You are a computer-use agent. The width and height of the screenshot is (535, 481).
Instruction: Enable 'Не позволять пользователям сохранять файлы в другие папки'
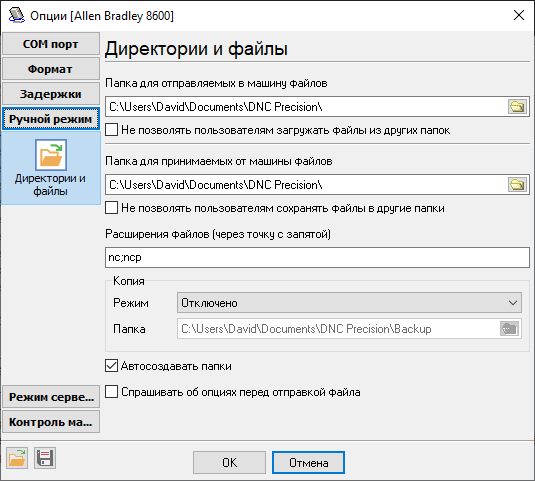click(112, 208)
